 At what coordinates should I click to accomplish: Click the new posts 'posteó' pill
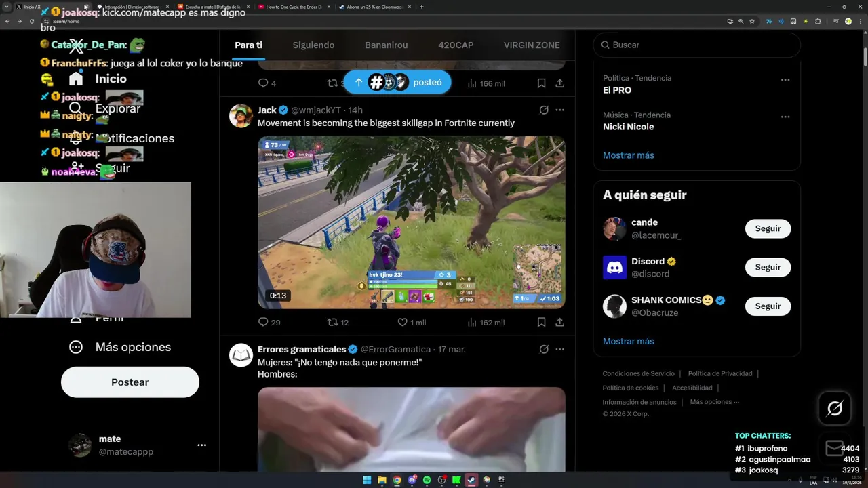[397, 83]
